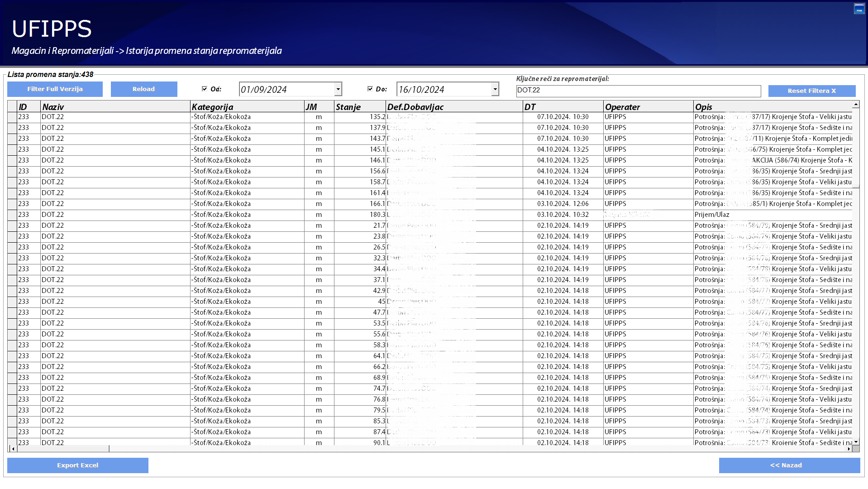
Task: Click the Stanje cell 166.1
Action: 360,204
